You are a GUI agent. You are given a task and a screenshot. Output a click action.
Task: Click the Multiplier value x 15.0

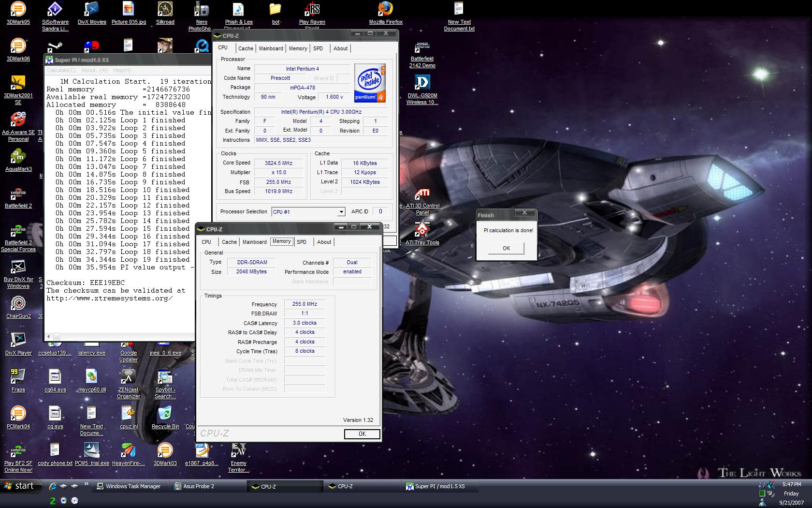(278, 172)
